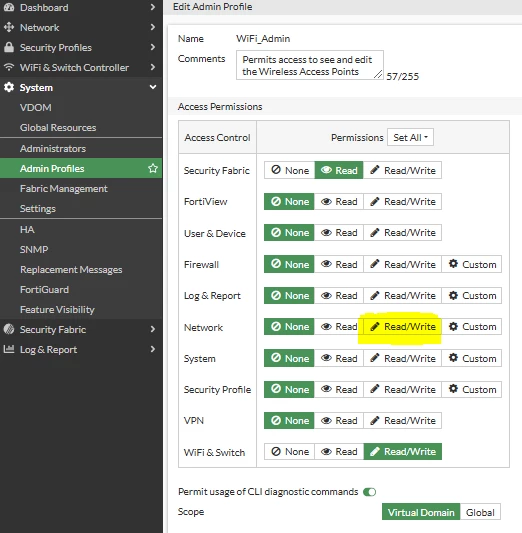This screenshot has width=522, height=533.
Task: Choose Custom for Firewall permission
Action: (x=472, y=264)
